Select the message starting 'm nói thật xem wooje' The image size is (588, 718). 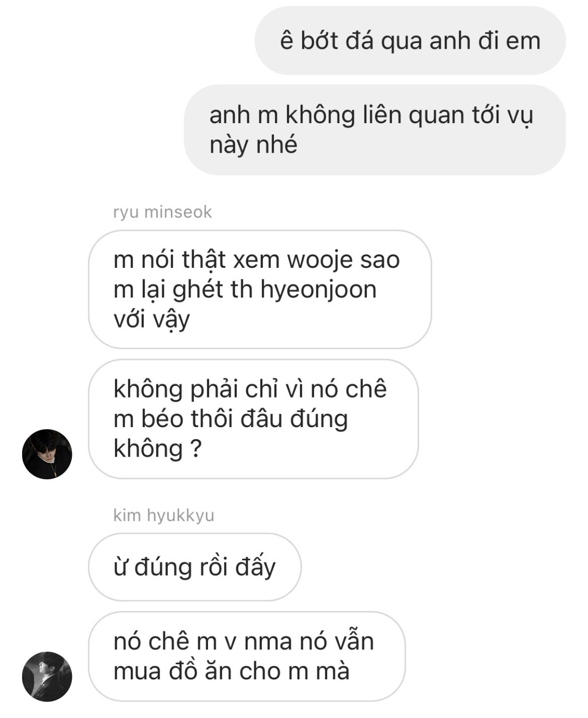pyautogui.click(x=260, y=289)
